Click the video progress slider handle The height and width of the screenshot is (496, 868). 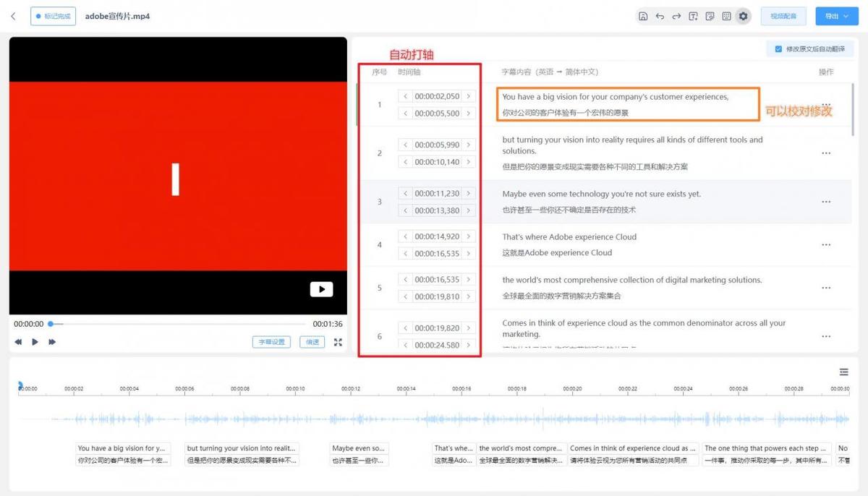[51, 324]
